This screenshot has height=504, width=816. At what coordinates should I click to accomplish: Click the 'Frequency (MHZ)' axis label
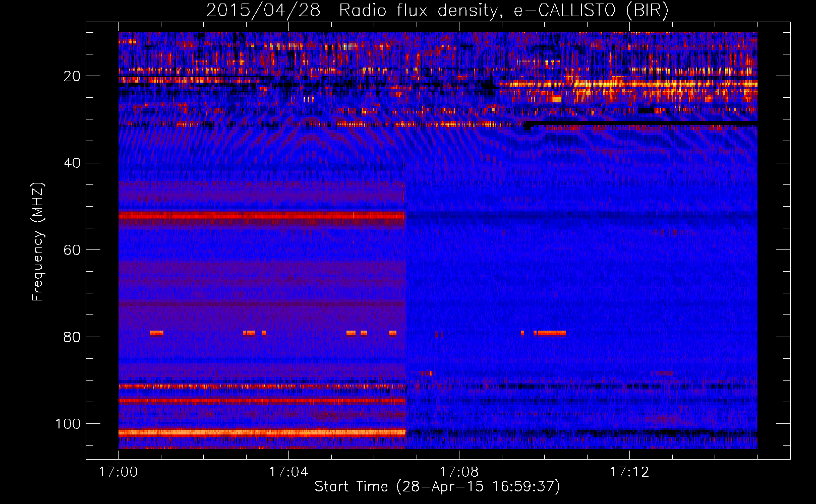pyautogui.click(x=38, y=241)
